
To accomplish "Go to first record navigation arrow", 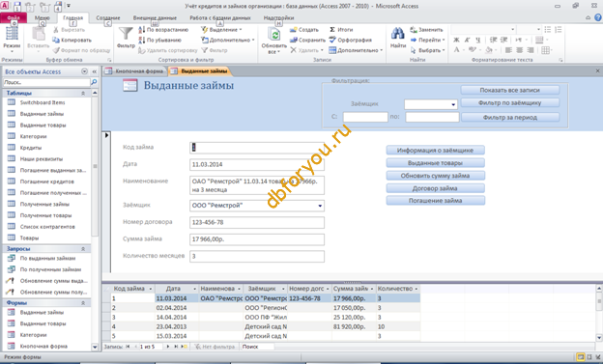I will tap(128, 347).
